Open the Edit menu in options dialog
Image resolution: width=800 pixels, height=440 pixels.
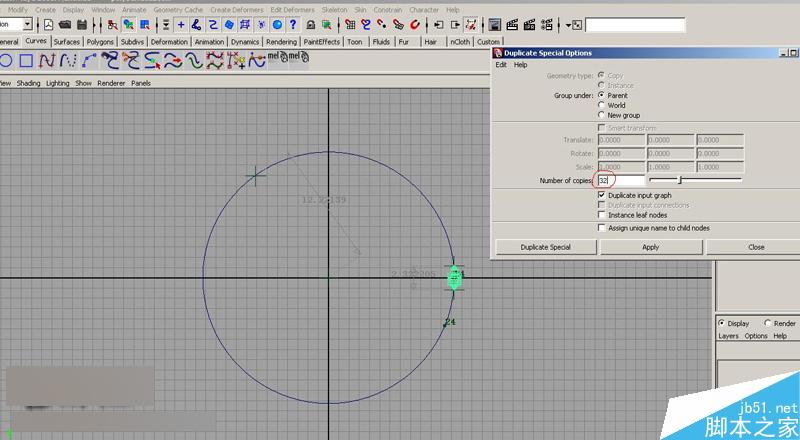(502, 65)
